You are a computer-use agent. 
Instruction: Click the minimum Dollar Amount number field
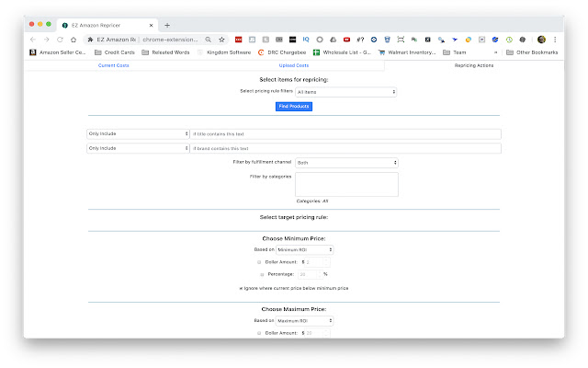pyautogui.click(x=317, y=262)
